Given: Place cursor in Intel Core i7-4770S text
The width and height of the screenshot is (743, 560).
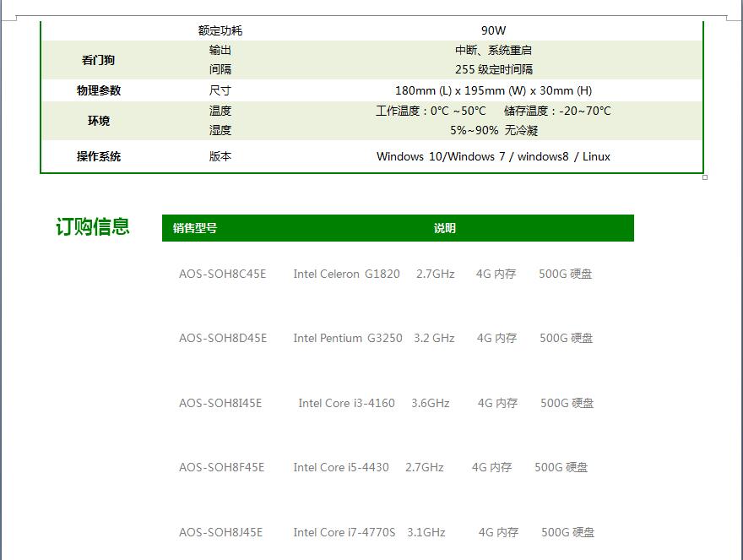Looking at the screenshot, I should (344, 532).
